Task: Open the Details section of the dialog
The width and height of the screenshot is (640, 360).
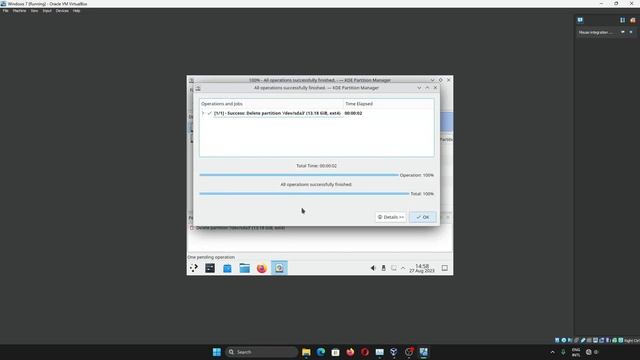Action: coord(391,217)
